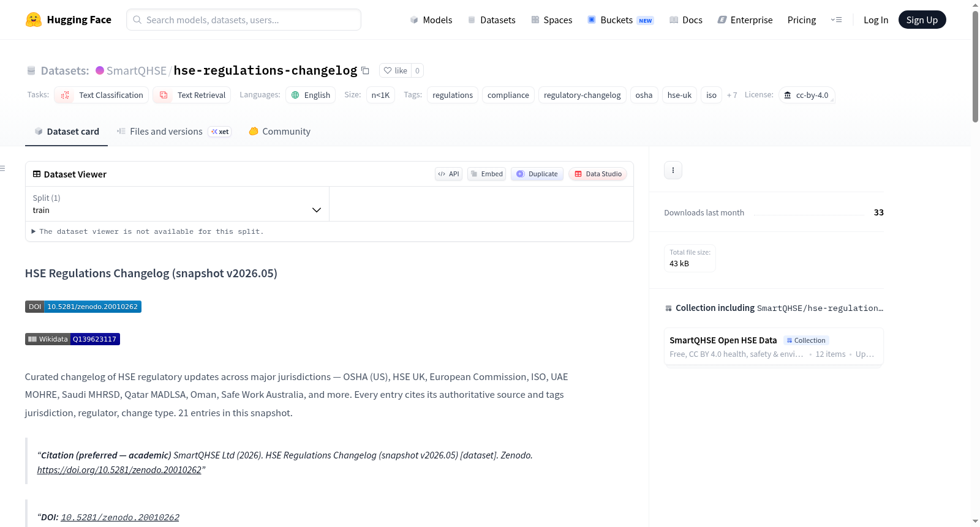Select the n<1K size tag
Image resolution: width=980 pixels, height=527 pixels.
380,95
